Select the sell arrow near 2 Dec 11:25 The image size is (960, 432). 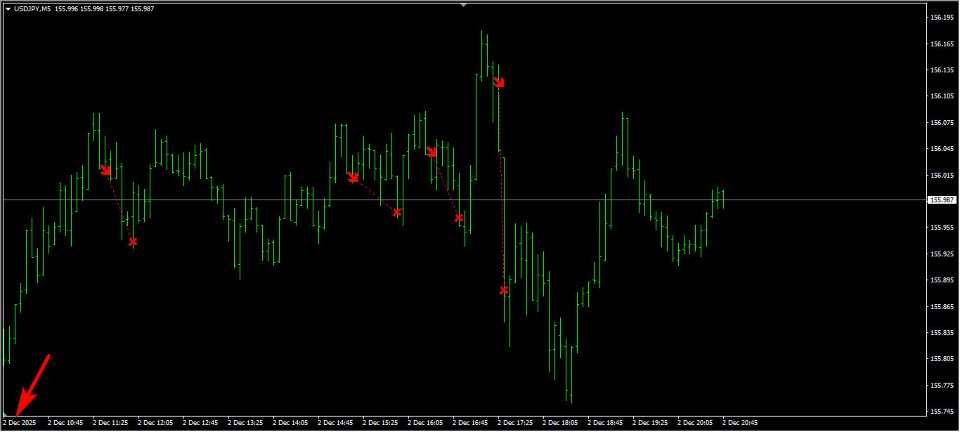tap(105, 169)
